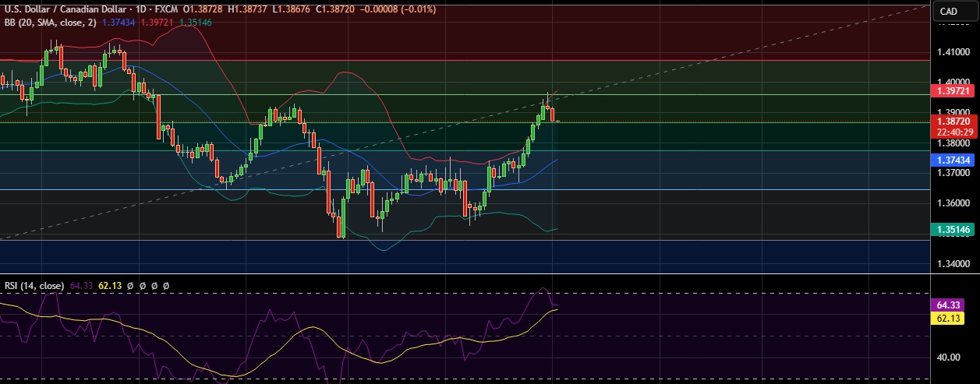Click the green 1.35146 price axis tag
The image size is (980, 384).
pos(954,229)
